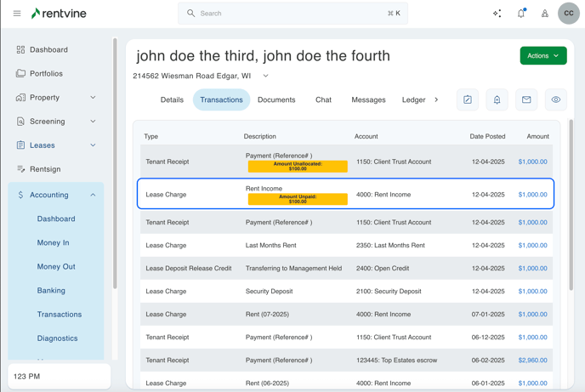585x392 pixels.
Task: Click the Rentvine logo
Action: [59, 14]
